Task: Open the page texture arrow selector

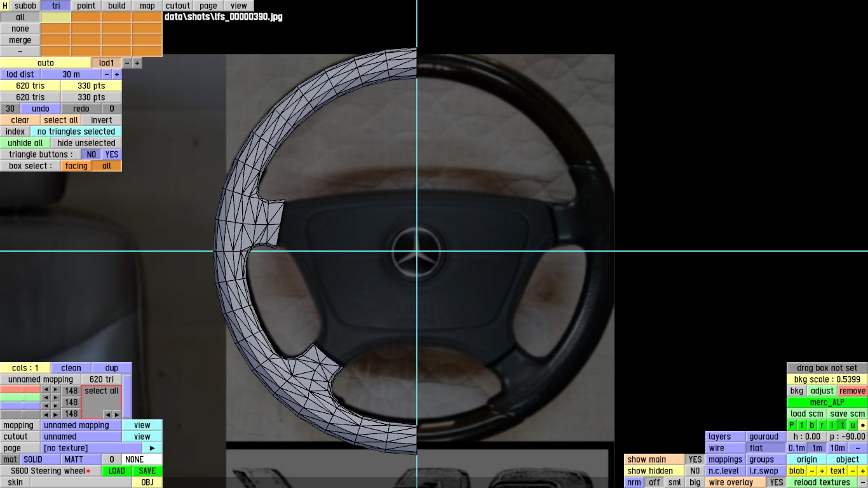Action: coord(153,448)
